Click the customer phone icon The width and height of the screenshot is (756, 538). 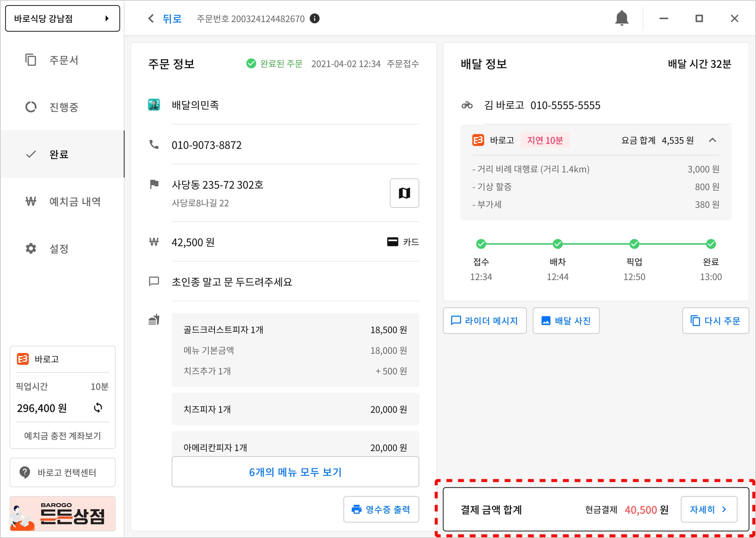coord(154,145)
